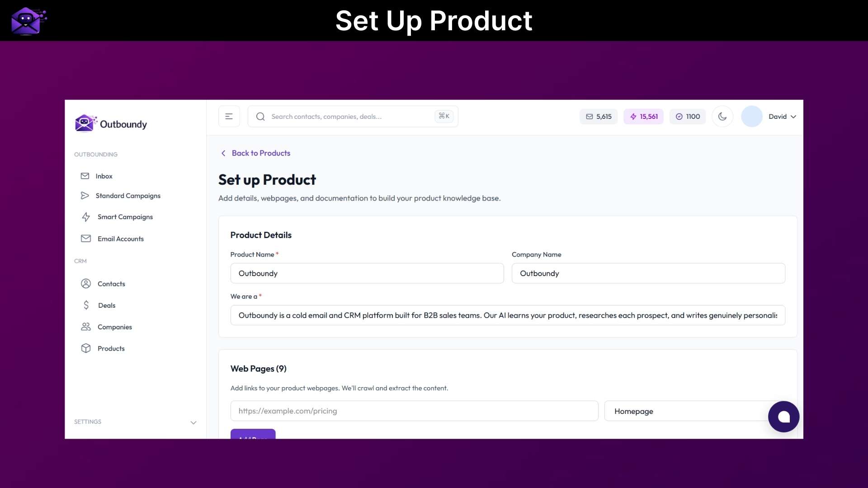
Task: Open the David account dropdown
Action: 782,116
